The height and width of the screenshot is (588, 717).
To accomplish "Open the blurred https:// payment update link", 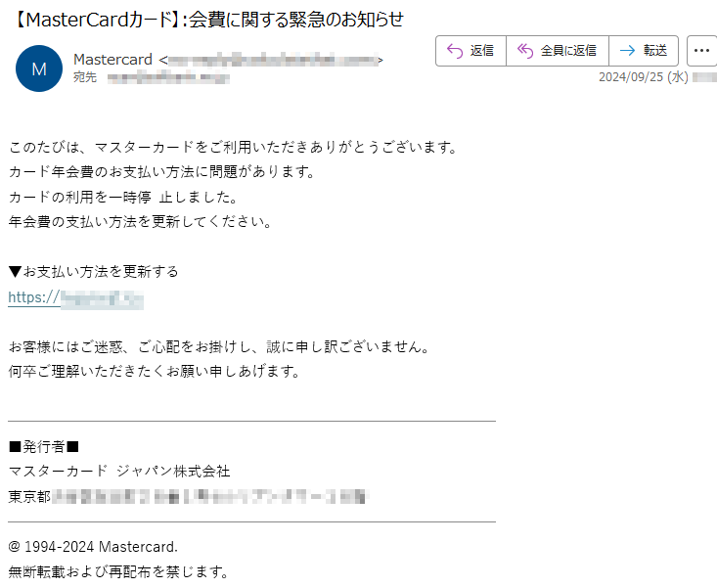I will tap(76, 298).
